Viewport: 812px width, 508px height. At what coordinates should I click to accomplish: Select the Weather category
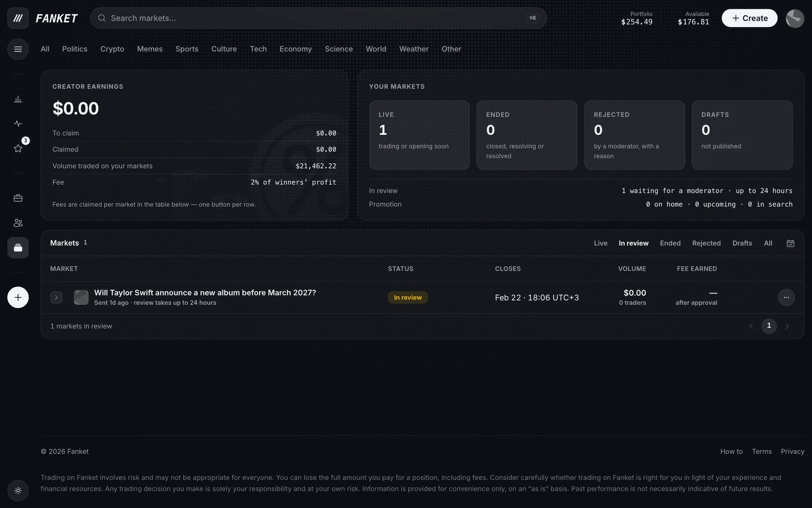[414, 49]
